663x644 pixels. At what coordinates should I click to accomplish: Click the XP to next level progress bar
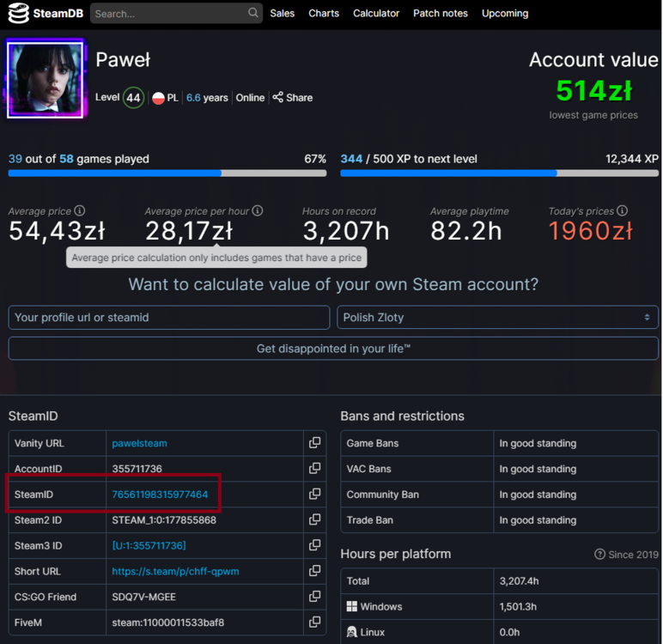tap(499, 173)
